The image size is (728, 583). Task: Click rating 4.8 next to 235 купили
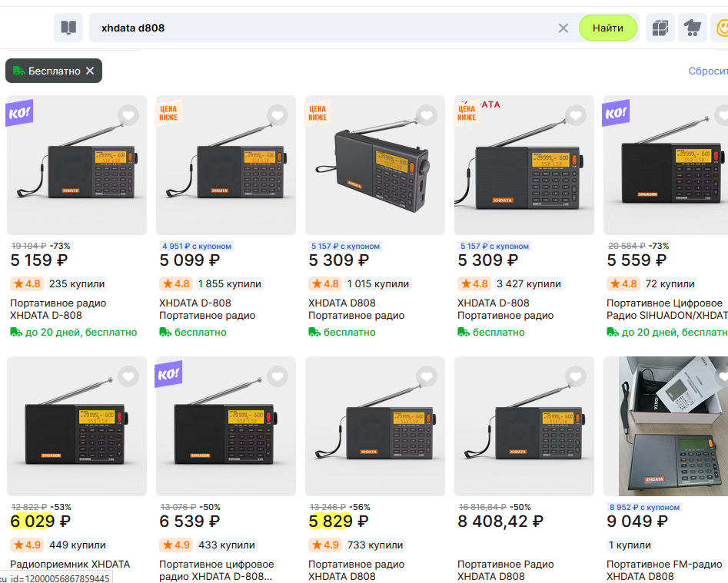pos(27,284)
